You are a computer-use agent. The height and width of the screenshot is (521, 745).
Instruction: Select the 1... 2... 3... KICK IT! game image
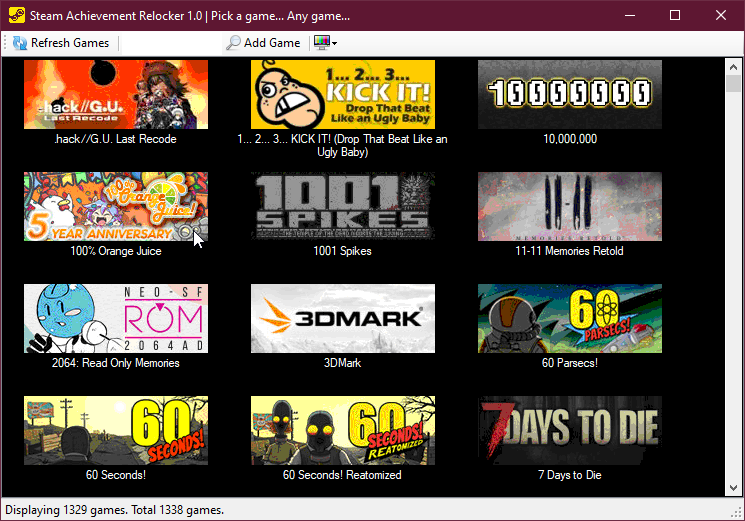pos(343,95)
